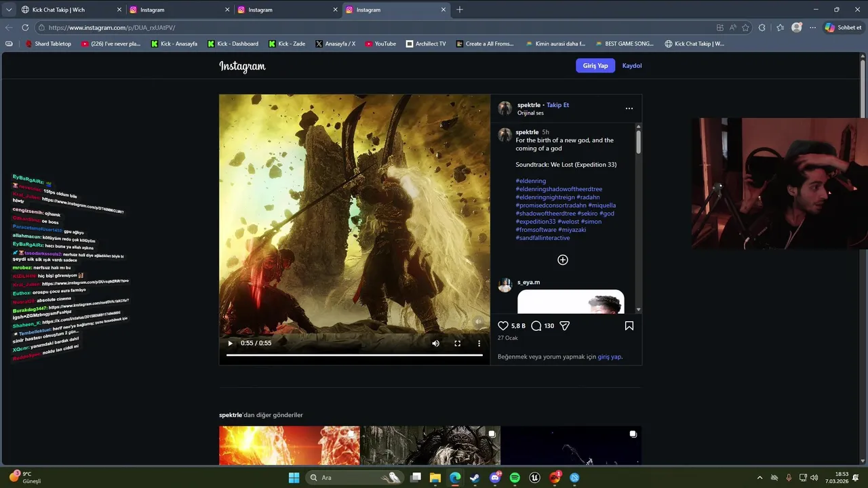Open the Kick - Anasayfa bookmark
Screen dimensions: 868x488
[174, 43]
